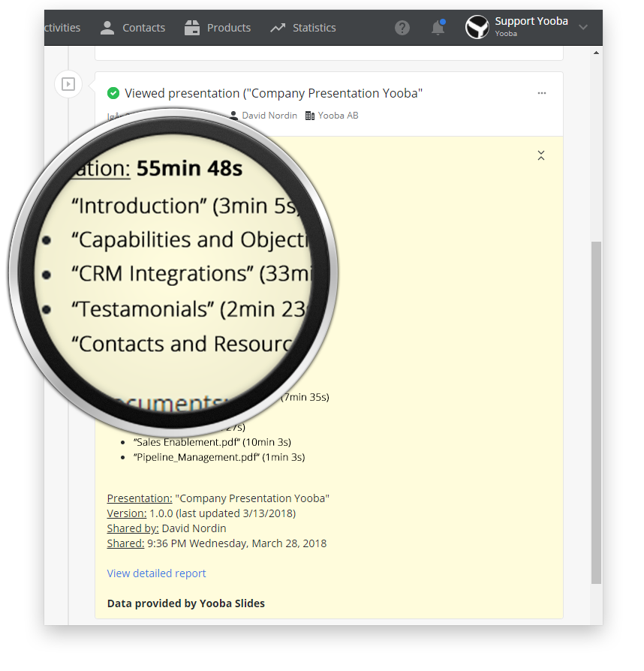
Task: Click the Data provided by Yooba Slides text
Action: click(x=185, y=603)
